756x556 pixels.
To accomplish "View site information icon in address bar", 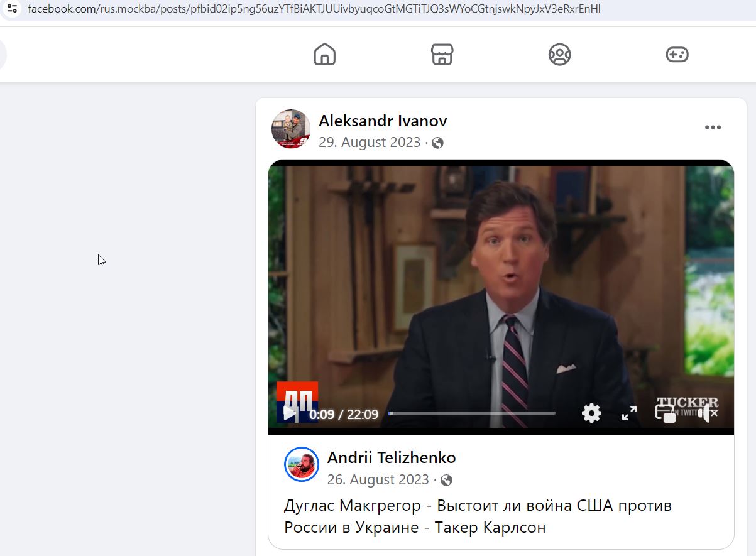I will [12, 9].
